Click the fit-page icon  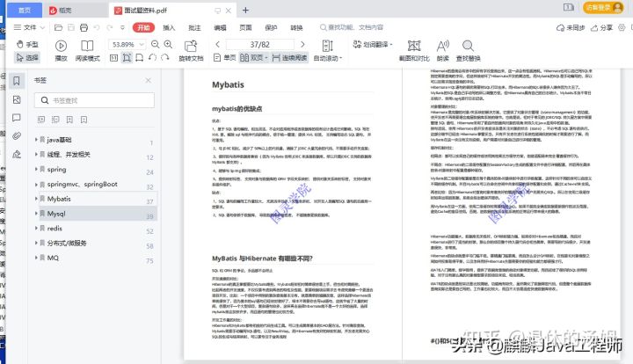pyautogui.click(x=127, y=58)
